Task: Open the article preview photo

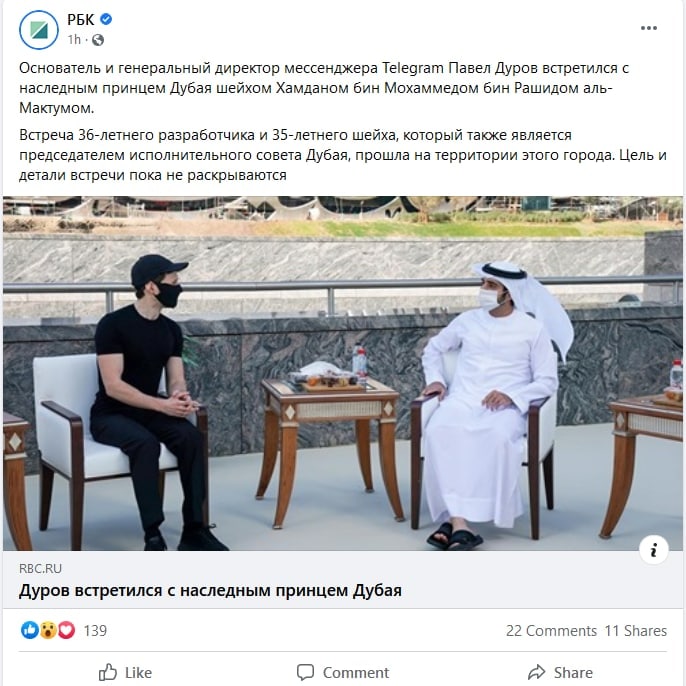Action: [343, 373]
